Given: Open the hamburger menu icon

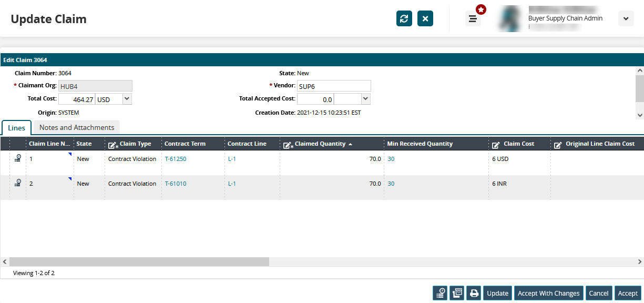Looking at the screenshot, I should pyautogui.click(x=473, y=18).
